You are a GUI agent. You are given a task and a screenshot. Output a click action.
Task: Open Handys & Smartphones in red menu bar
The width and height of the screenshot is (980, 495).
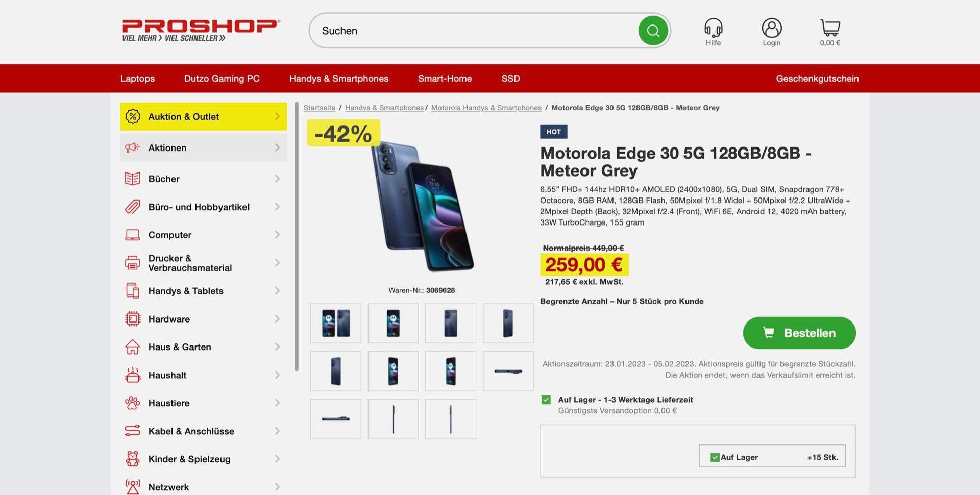(339, 79)
